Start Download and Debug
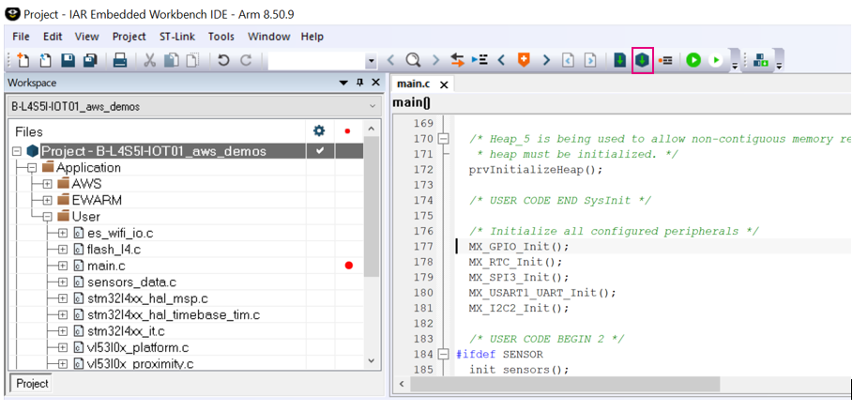Screen dimensions: 868x412 tap(693, 60)
